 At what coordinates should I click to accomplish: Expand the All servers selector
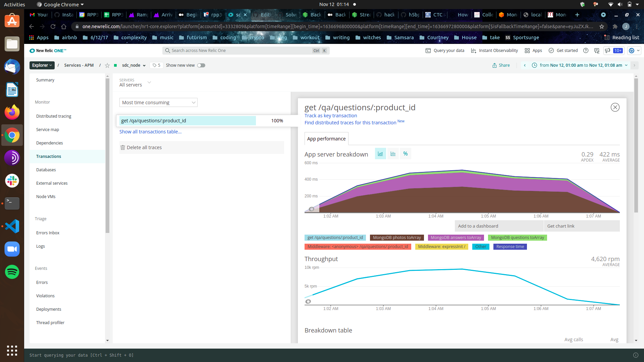pos(149,82)
